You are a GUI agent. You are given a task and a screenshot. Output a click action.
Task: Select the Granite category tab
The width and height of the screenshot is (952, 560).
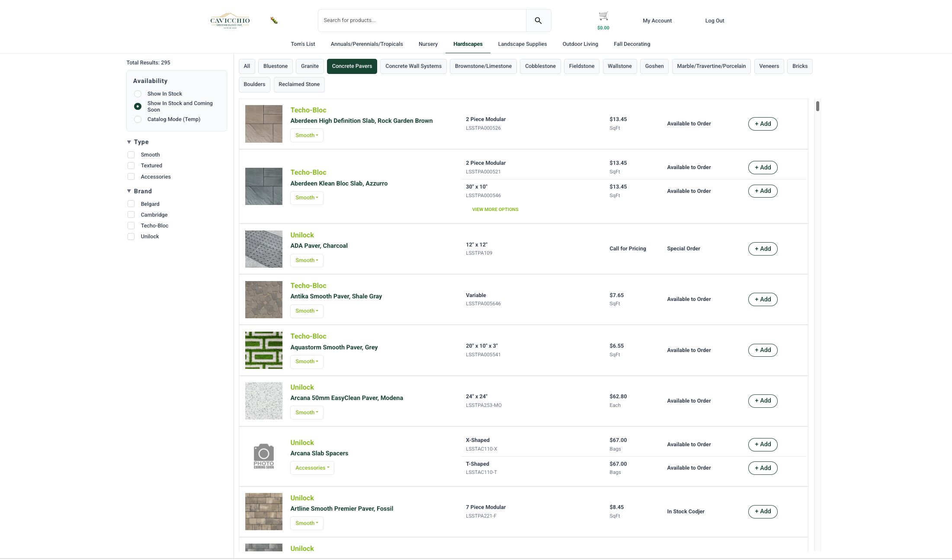tap(310, 66)
